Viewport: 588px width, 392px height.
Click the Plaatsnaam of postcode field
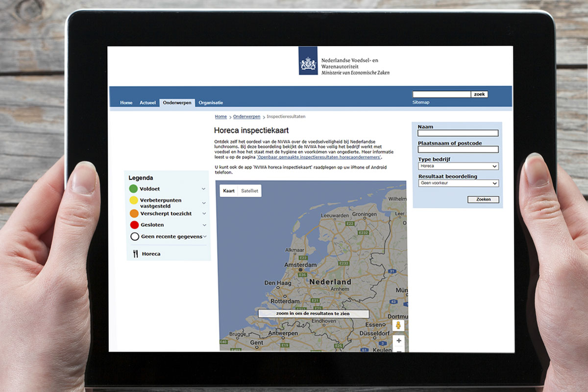(x=458, y=149)
